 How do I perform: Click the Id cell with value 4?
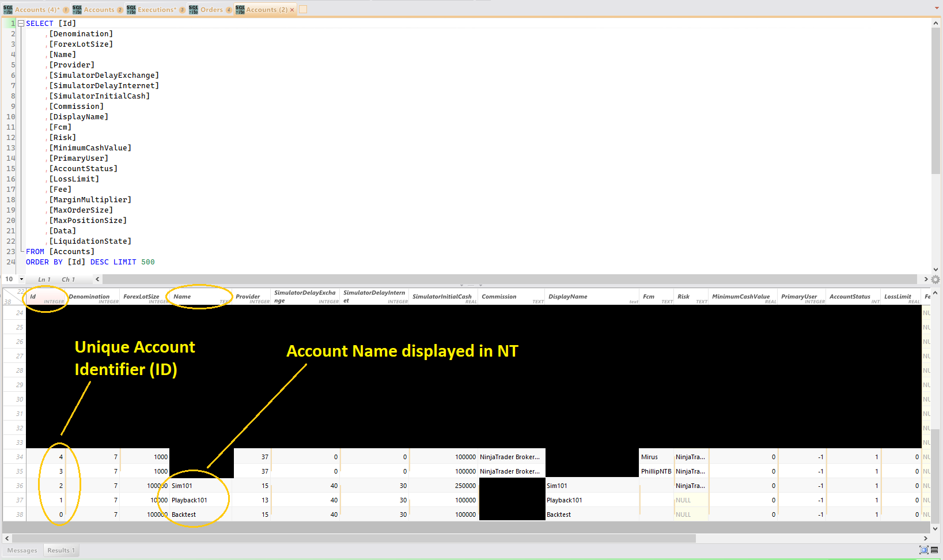point(47,457)
